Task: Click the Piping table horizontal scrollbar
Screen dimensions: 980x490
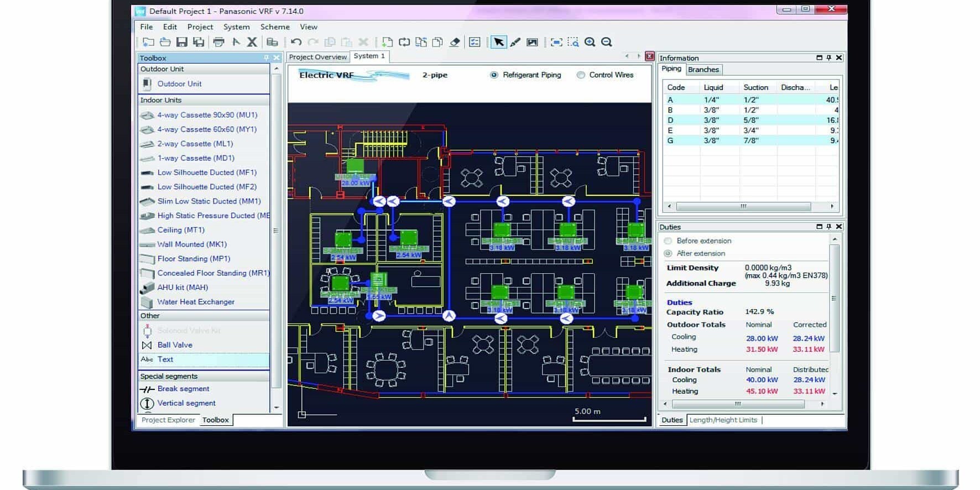Action: click(x=743, y=206)
